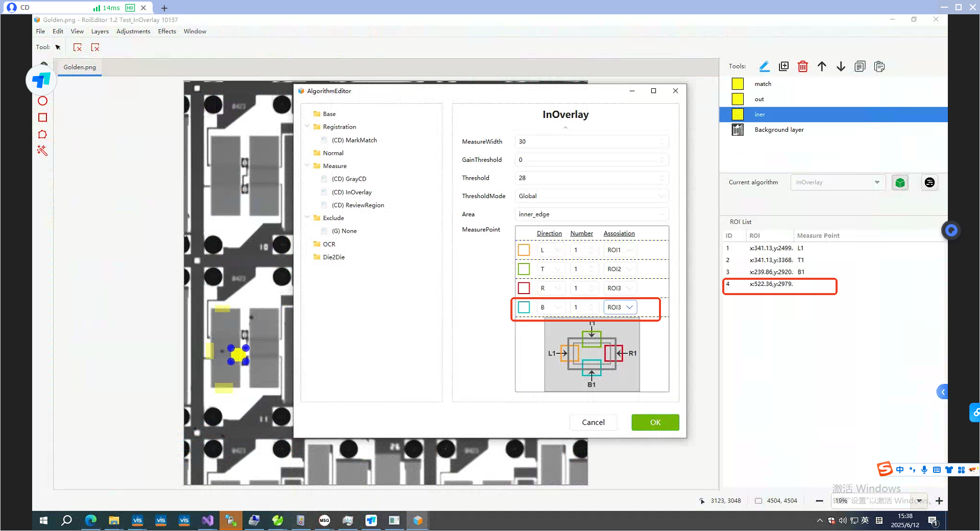
Task: Open the Effects menu
Action: [167, 32]
